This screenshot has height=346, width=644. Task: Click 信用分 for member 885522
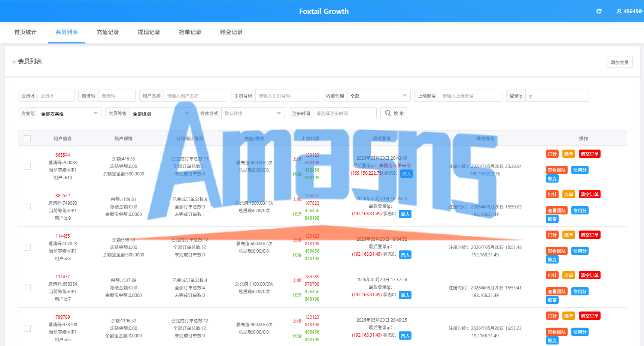pos(580,211)
